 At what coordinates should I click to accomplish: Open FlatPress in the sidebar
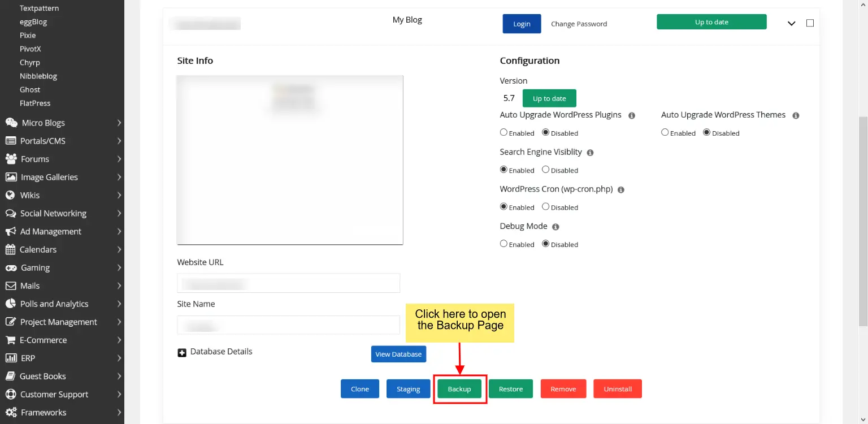pos(34,103)
